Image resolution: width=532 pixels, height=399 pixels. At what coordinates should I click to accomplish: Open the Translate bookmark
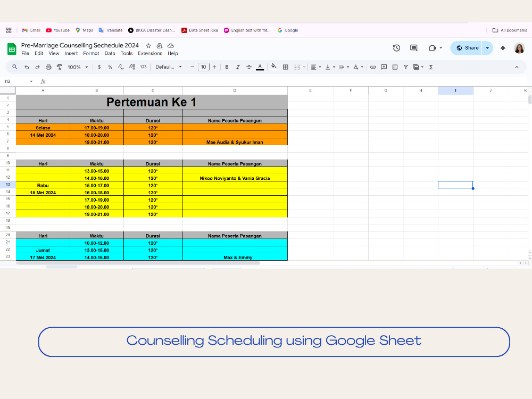111,30
